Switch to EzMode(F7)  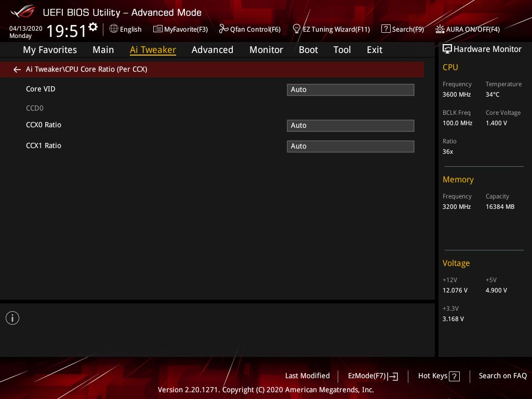[367, 376]
